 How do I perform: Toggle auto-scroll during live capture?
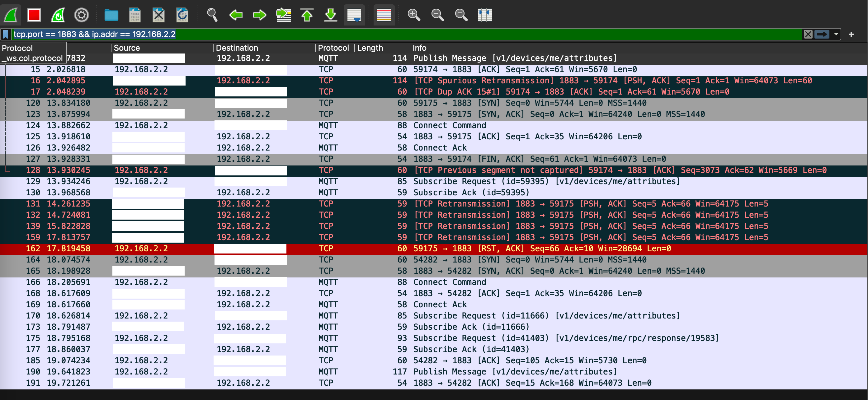pos(354,15)
